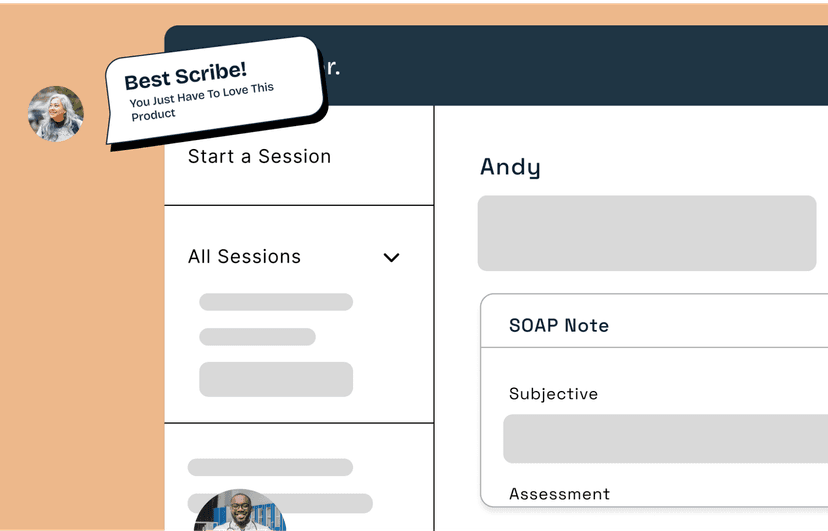Click the gray-haired woman's avatar photo
This screenshot has height=531, width=828.
[x=56, y=113]
